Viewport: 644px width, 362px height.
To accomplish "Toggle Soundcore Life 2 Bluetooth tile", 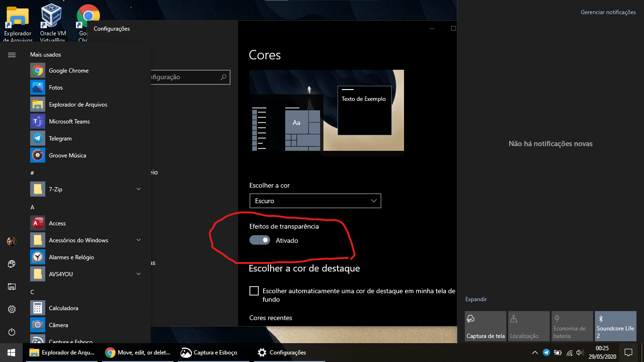I will (616, 326).
